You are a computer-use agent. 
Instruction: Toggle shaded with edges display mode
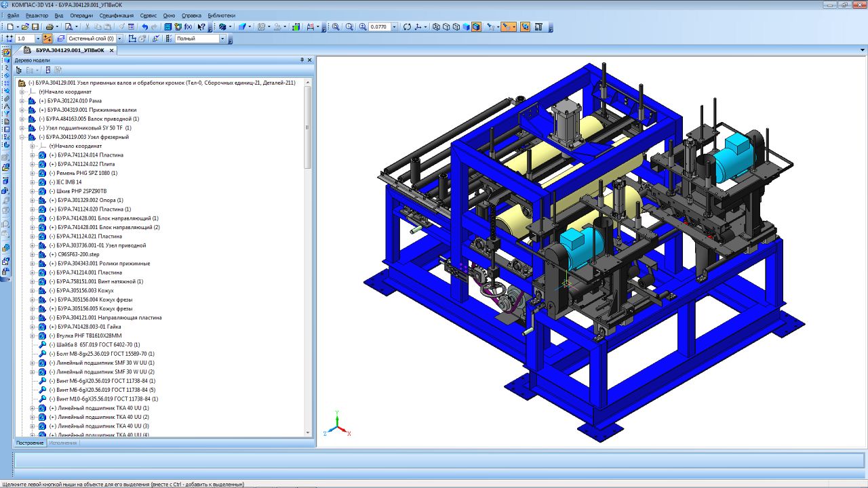tap(477, 27)
